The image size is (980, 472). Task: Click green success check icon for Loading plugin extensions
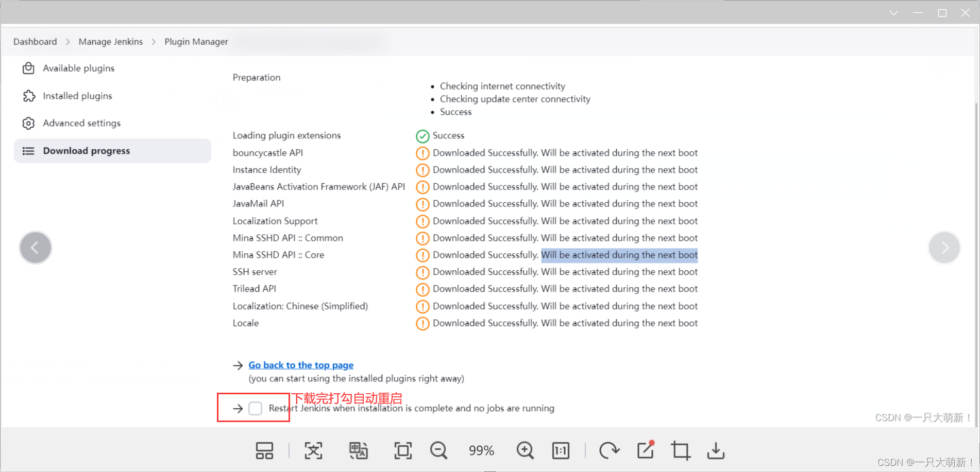(423, 136)
